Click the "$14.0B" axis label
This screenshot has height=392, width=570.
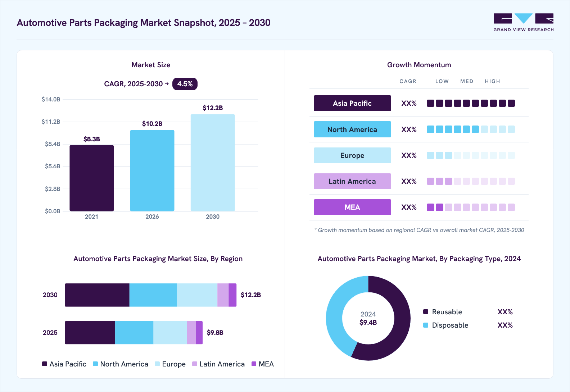tap(51, 99)
